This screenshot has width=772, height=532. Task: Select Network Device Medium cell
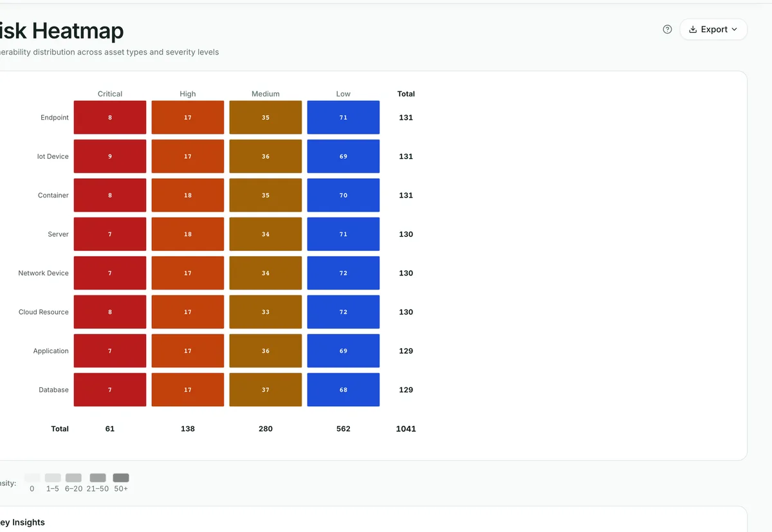point(266,273)
